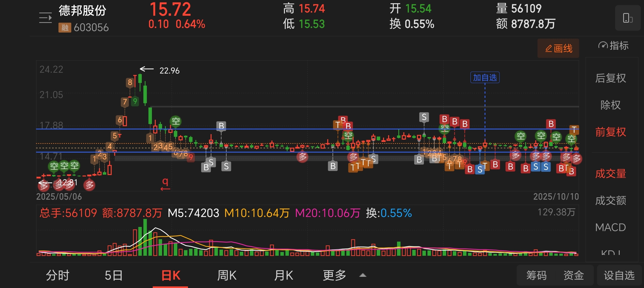
Task: Select 除权 adjustment mode
Action: click(610, 105)
